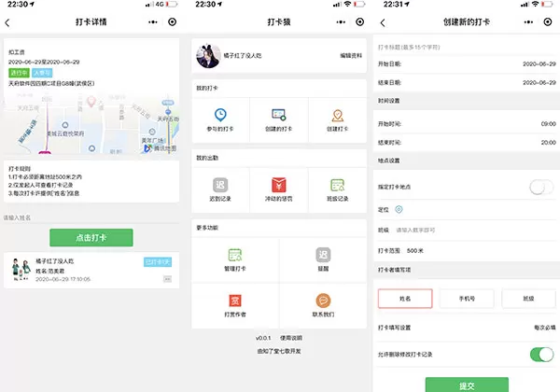Screen dimensions: 560x392
Task: Open 参与的打卡 clock icon
Action: pyautogui.click(x=220, y=115)
